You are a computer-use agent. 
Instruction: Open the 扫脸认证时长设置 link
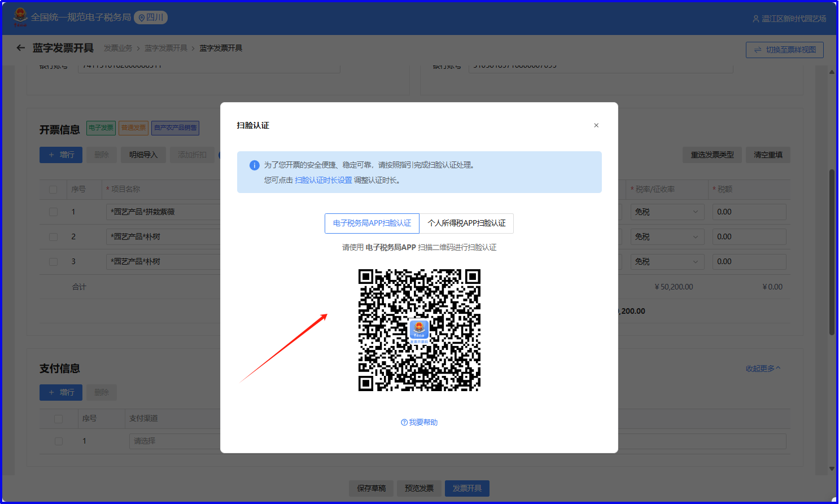[x=324, y=180]
